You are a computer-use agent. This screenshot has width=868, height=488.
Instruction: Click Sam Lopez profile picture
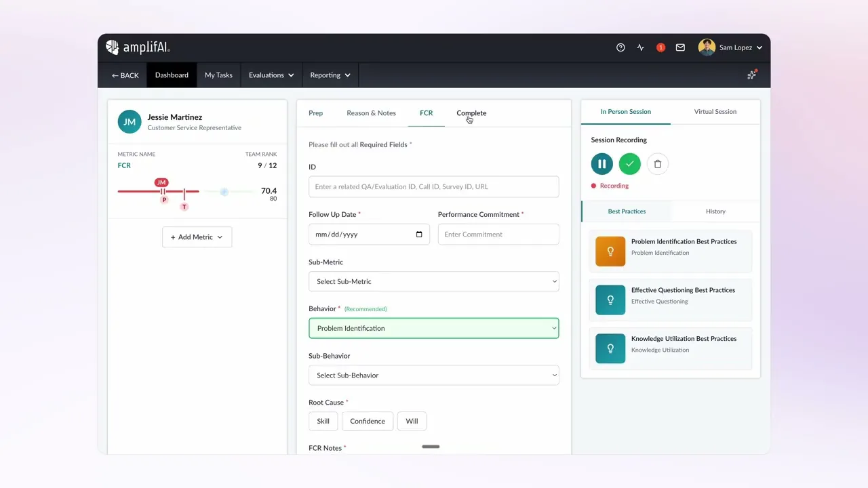tap(707, 47)
